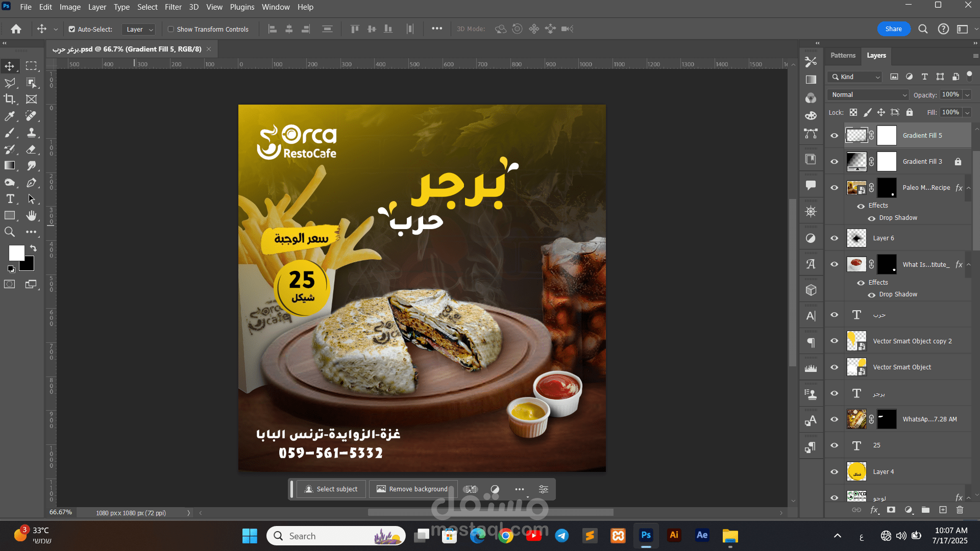Click the Remove background button
The width and height of the screenshot is (980, 551).
coord(412,489)
